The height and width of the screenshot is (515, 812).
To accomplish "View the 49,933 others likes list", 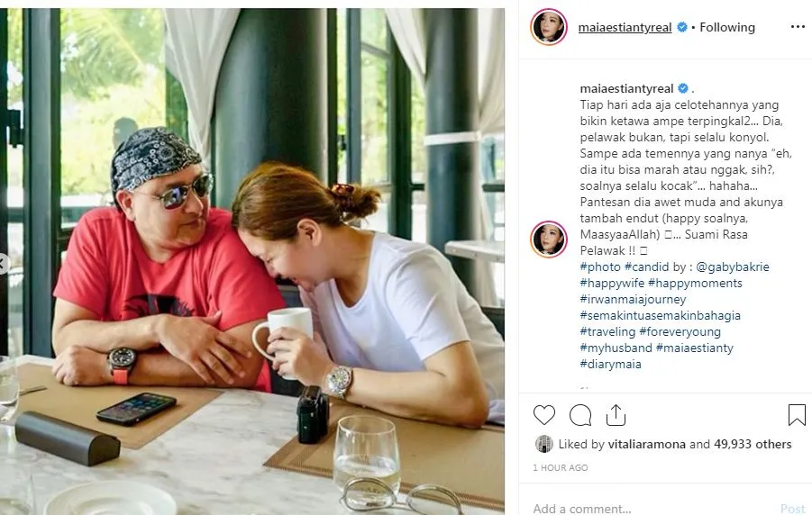I will 753,444.
